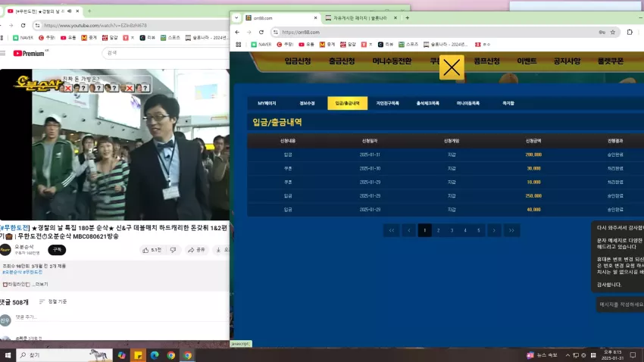
Task: Click the 200,000 amount in the first row
Action: (x=533, y=154)
